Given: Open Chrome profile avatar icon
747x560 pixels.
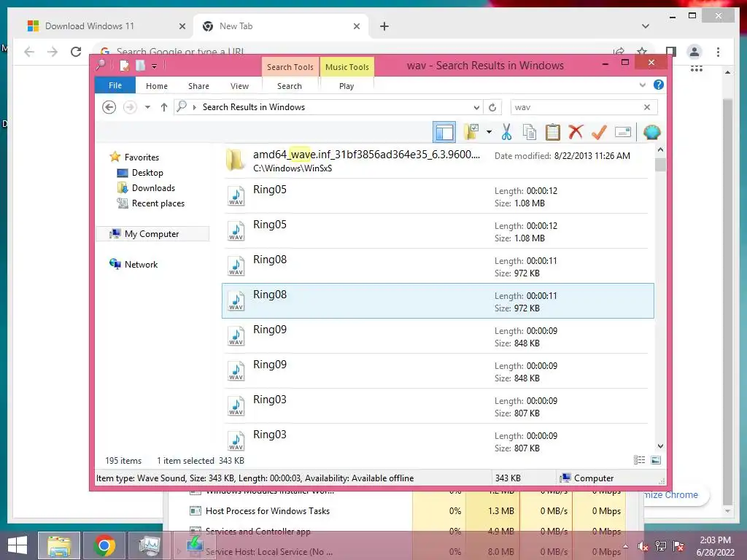Looking at the screenshot, I should [694, 52].
